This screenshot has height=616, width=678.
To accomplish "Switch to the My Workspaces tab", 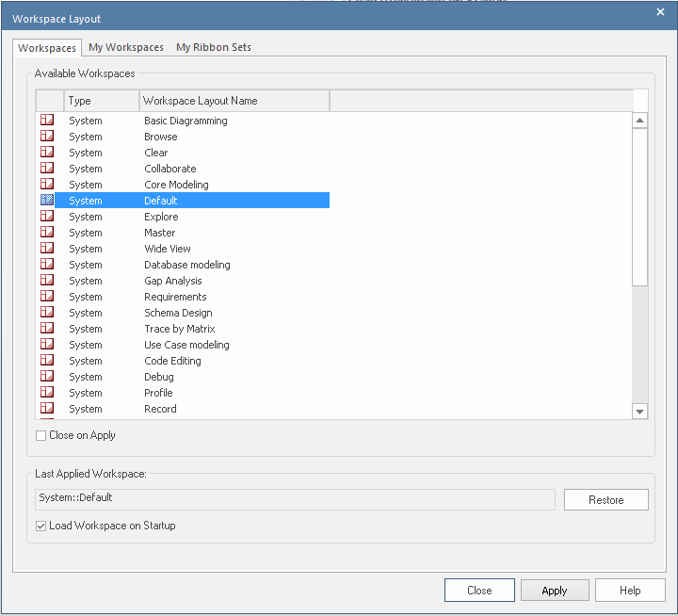I will pyautogui.click(x=126, y=47).
